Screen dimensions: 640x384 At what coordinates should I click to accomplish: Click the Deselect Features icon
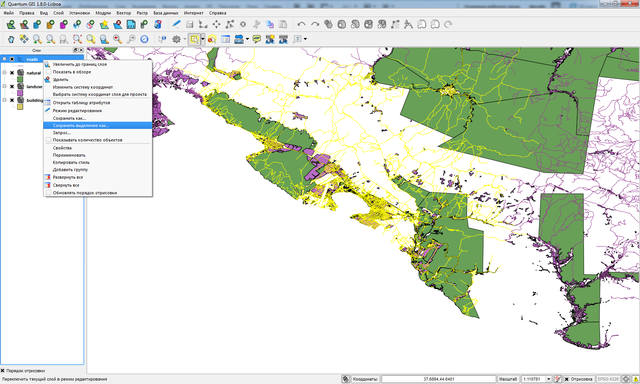coord(211,39)
